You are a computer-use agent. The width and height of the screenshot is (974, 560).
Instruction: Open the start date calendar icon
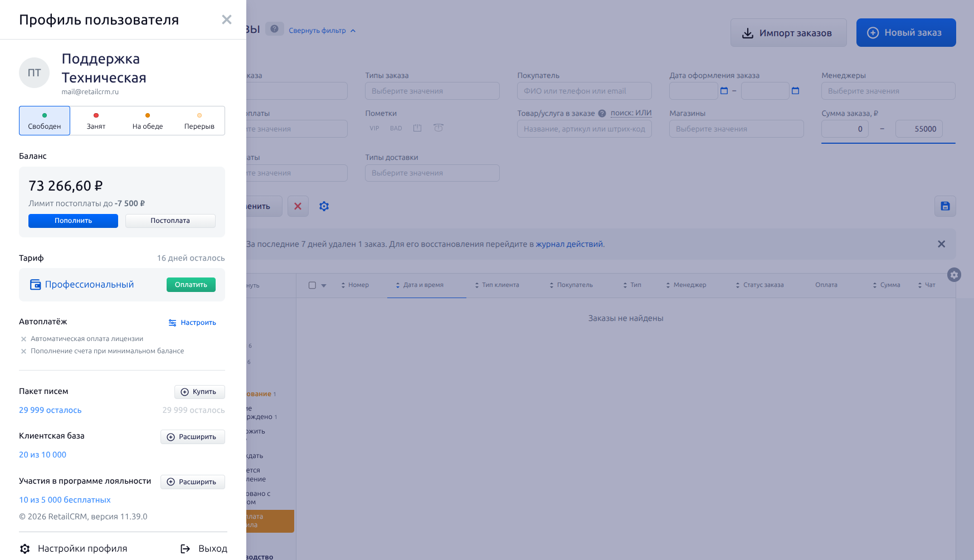[724, 91]
